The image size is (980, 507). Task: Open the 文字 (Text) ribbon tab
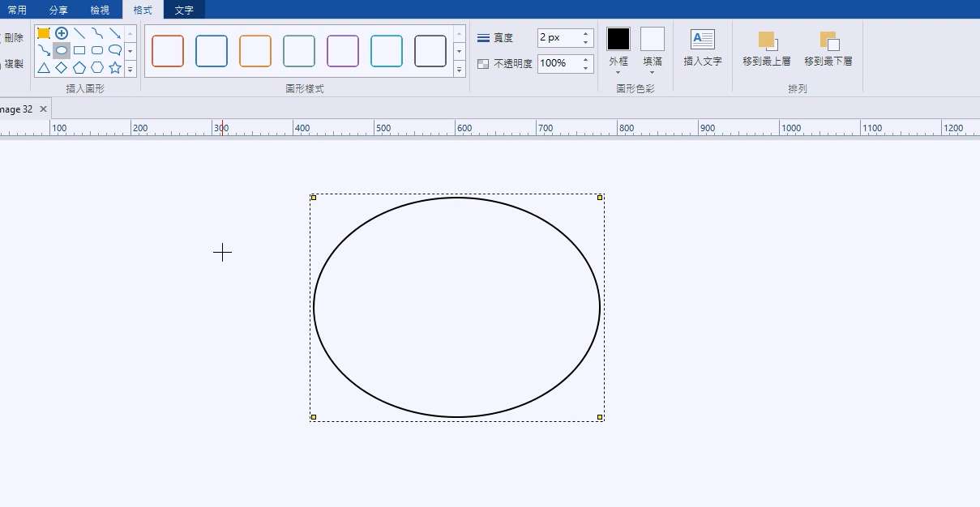184,10
